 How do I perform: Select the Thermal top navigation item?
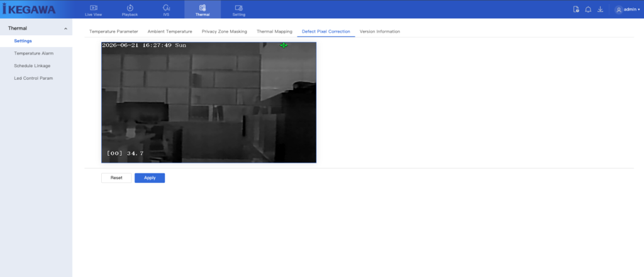click(203, 10)
